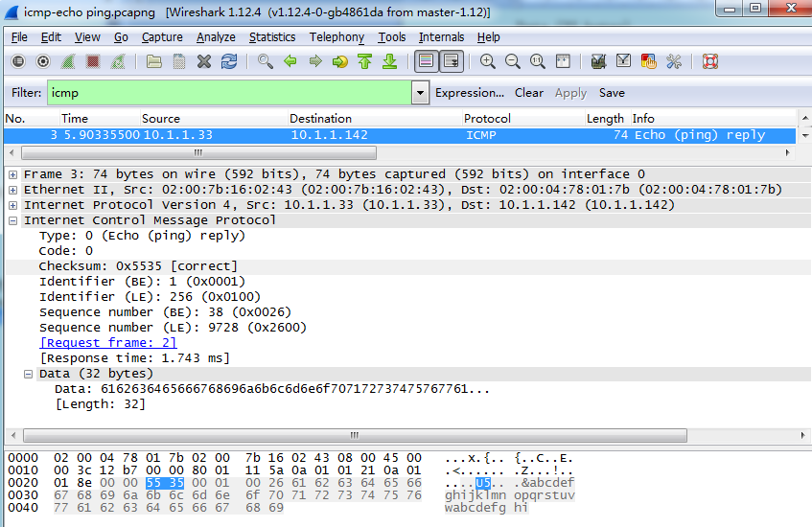Go to first packet icon
812x527 pixels.
365,61
